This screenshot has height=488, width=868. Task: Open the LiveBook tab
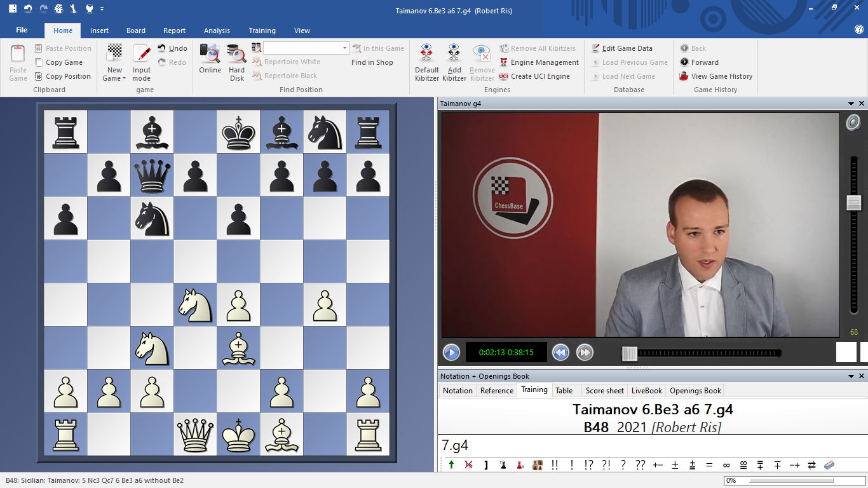(646, 391)
